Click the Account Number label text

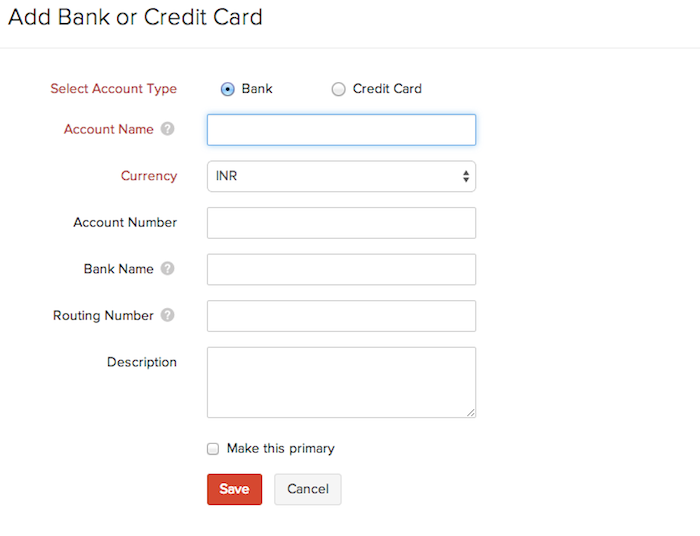tap(125, 222)
